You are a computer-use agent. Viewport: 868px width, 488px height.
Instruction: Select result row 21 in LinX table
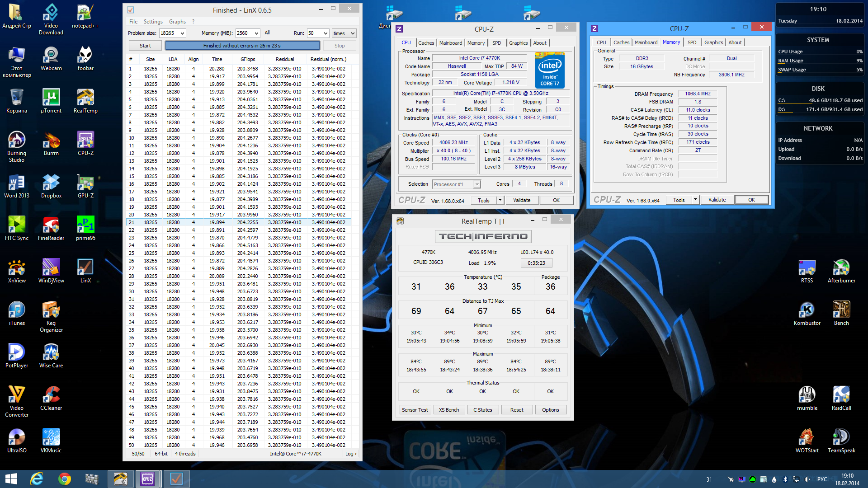click(240, 222)
